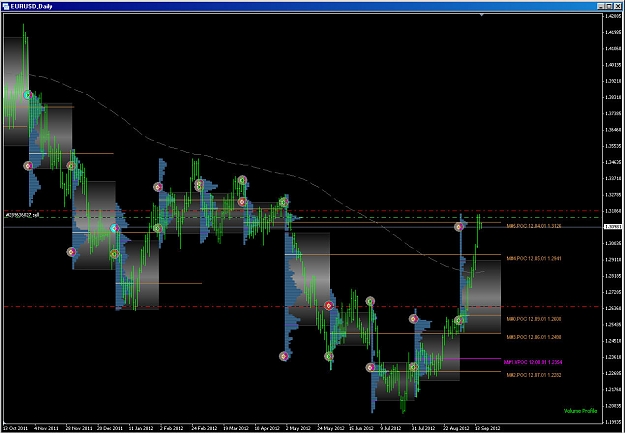Click the 19 Mar 2012 date on time axis
This screenshot has height=433, width=625.
[235, 428]
